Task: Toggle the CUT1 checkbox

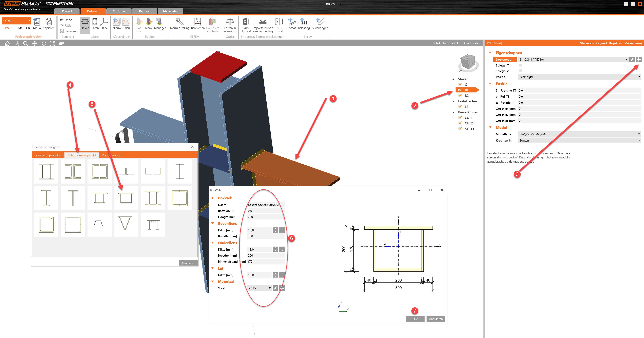Action: point(460,118)
